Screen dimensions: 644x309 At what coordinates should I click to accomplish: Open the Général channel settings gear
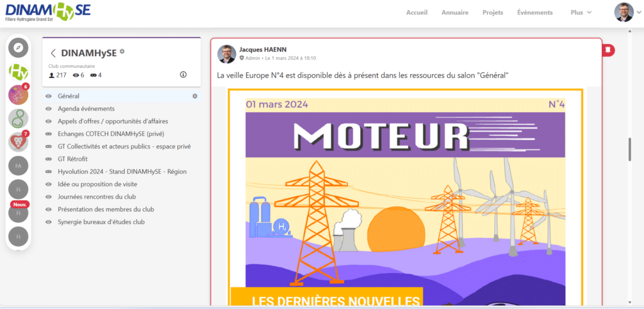(195, 96)
